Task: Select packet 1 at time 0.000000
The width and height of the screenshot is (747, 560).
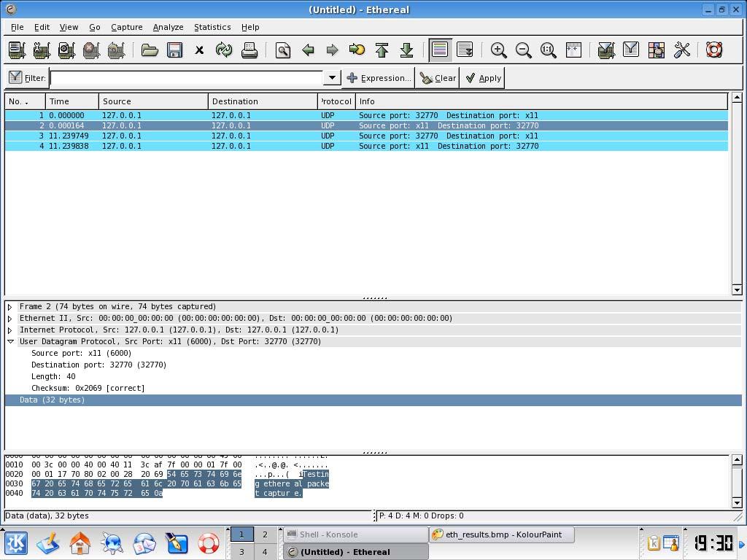Action: pyautogui.click(x=366, y=115)
